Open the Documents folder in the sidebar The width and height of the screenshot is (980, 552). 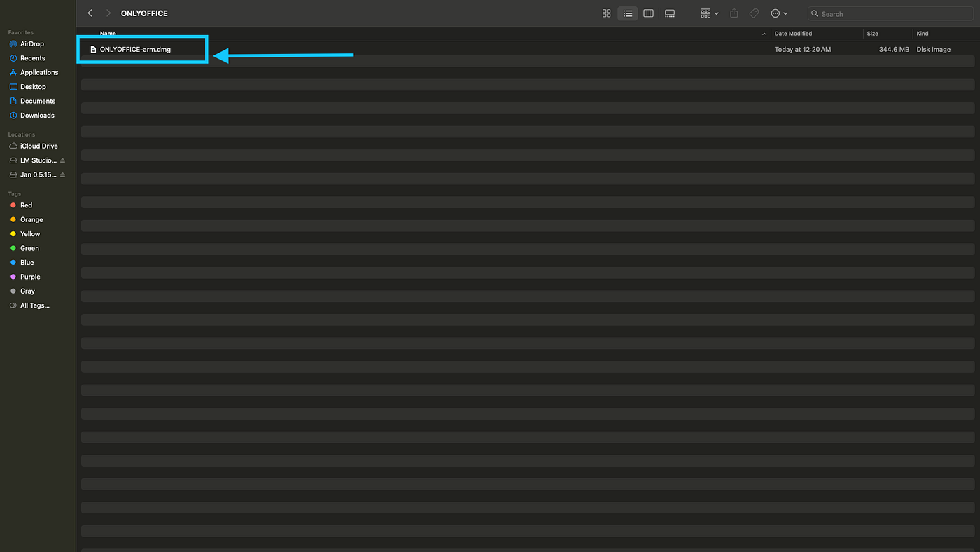click(38, 101)
